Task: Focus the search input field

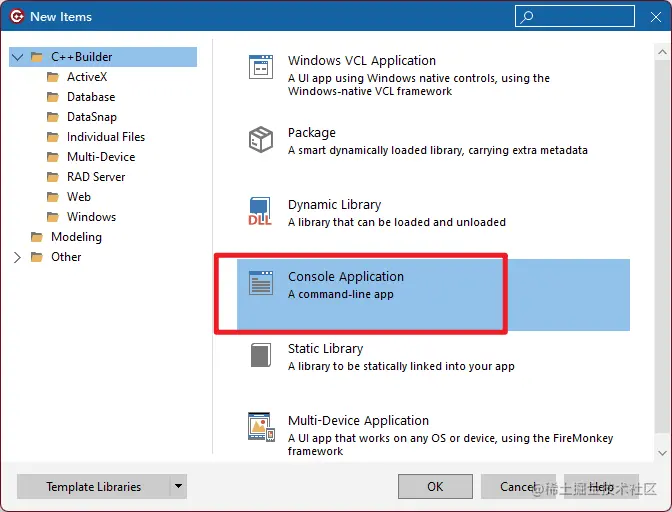Action: [574, 16]
